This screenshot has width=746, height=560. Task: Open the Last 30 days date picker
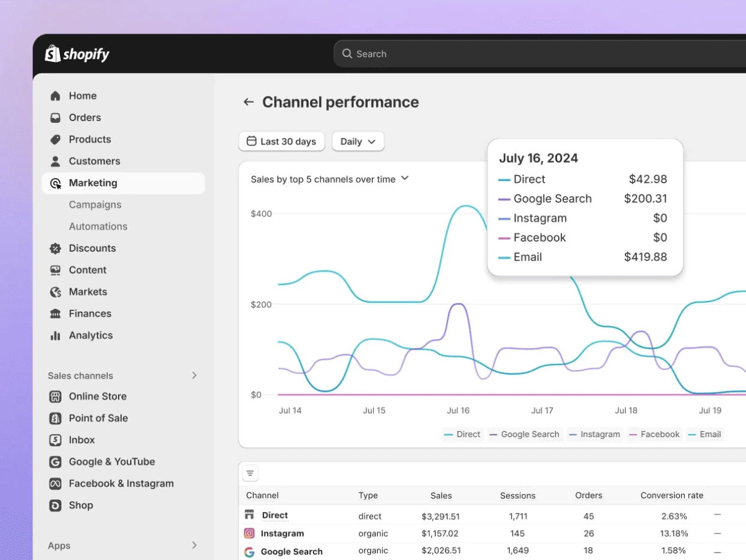coord(282,141)
